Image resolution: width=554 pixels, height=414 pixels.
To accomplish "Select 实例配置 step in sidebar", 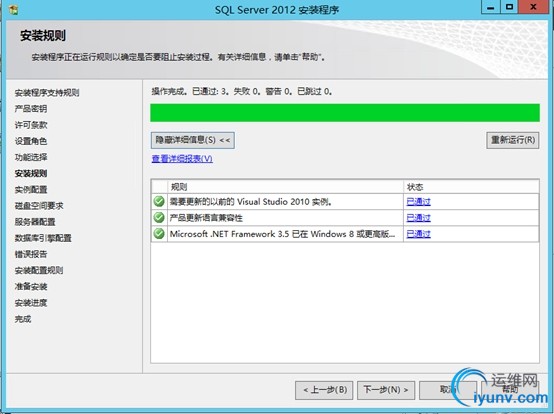I will (x=31, y=190).
